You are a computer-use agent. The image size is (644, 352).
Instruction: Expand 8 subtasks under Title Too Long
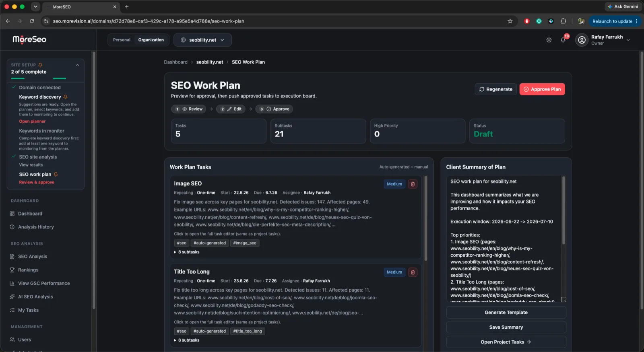pos(187,340)
